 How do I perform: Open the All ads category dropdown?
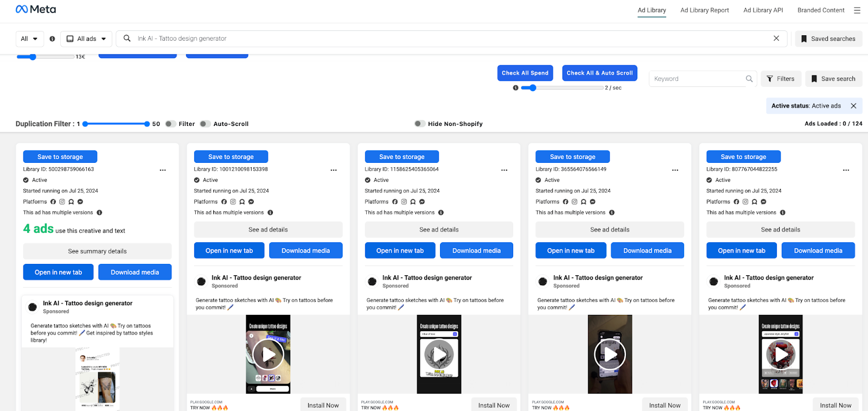coord(86,39)
